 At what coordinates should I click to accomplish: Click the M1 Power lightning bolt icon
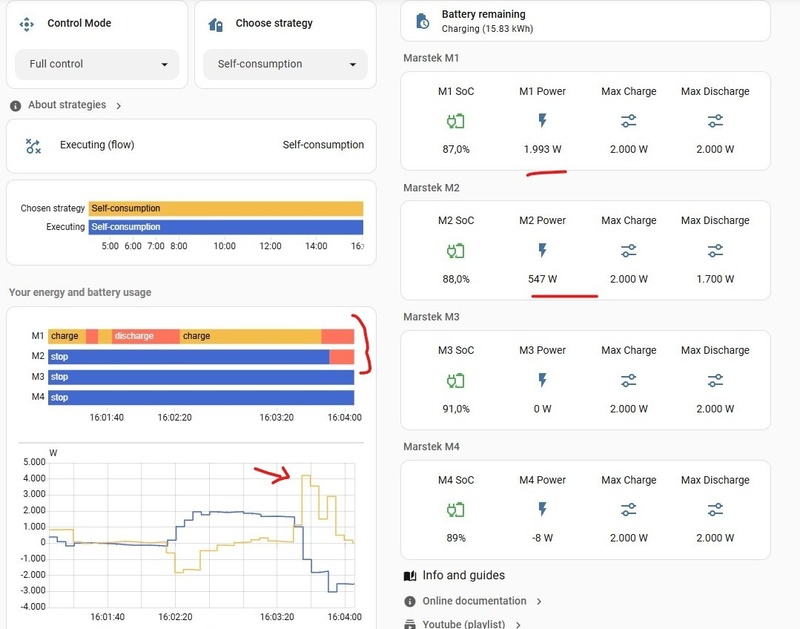point(542,121)
